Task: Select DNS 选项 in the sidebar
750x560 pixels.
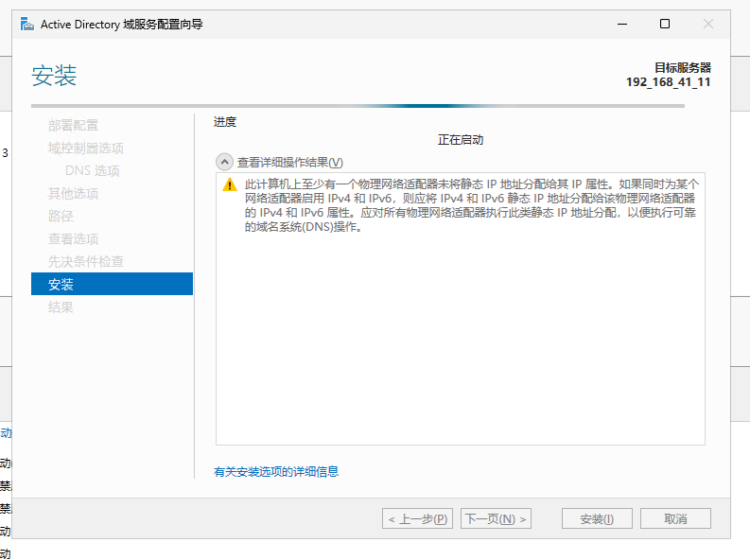Action: [93, 170]
